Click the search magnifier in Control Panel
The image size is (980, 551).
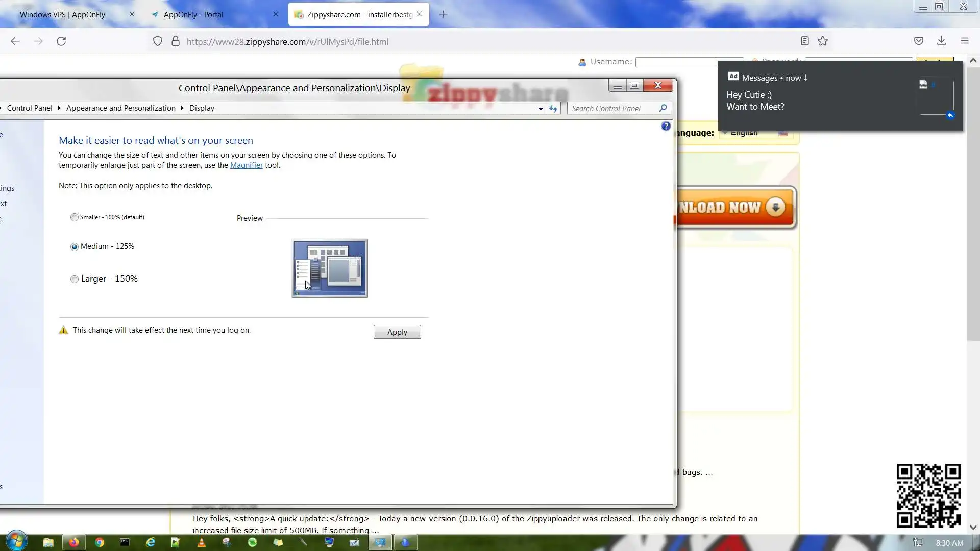[x=663, y=108]
